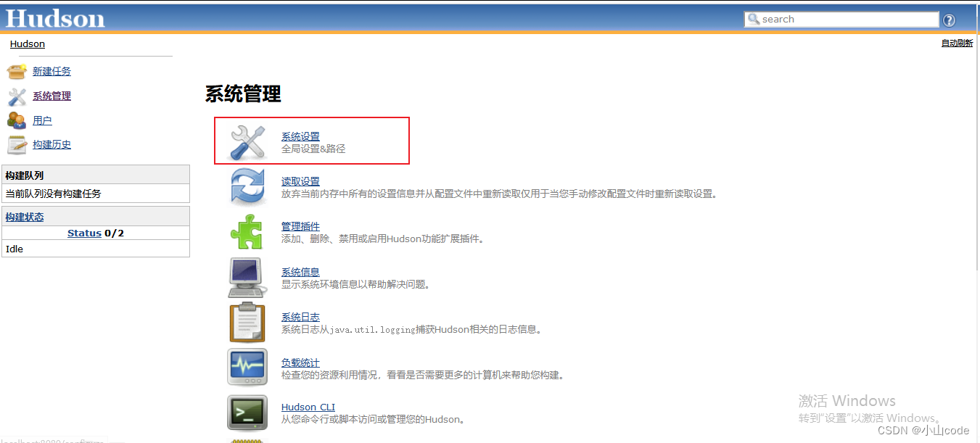The image size is (980, 443).
Task: Open 构建历史 link in sidebar
Action: [52, 144]
